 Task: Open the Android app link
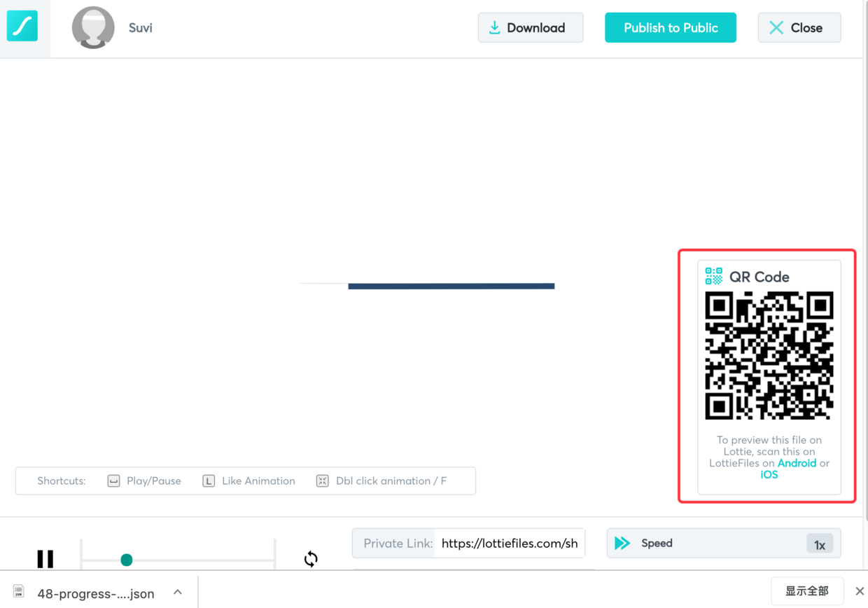[797, 463]
